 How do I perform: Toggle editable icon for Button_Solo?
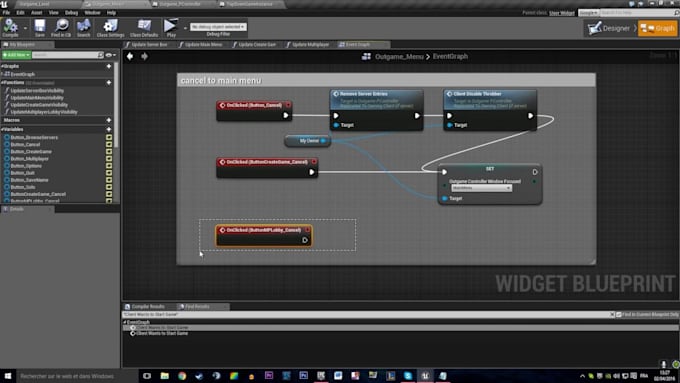point(109,187)
